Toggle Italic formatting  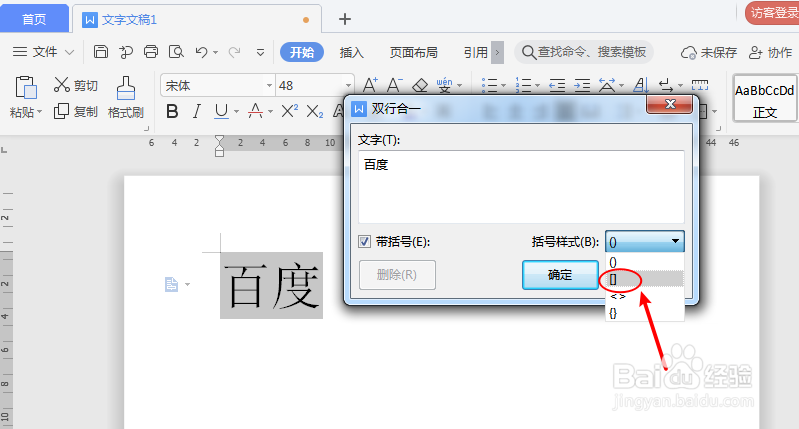coord(196,111)
